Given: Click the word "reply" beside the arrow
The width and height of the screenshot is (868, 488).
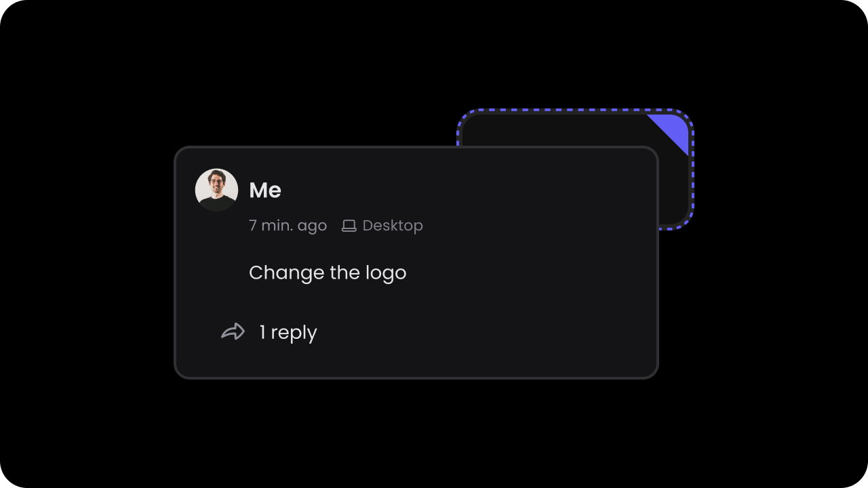Looking at the screenshot, I should tap(294, 333).
